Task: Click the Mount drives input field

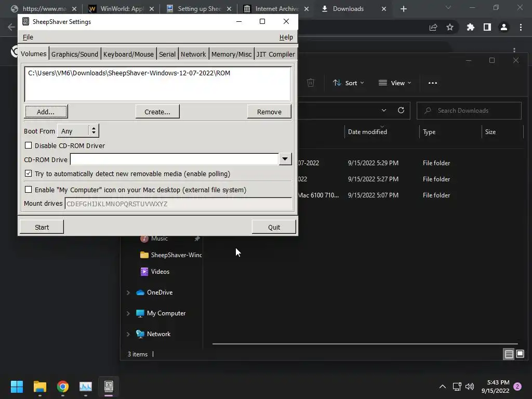Action: point(178,204)
